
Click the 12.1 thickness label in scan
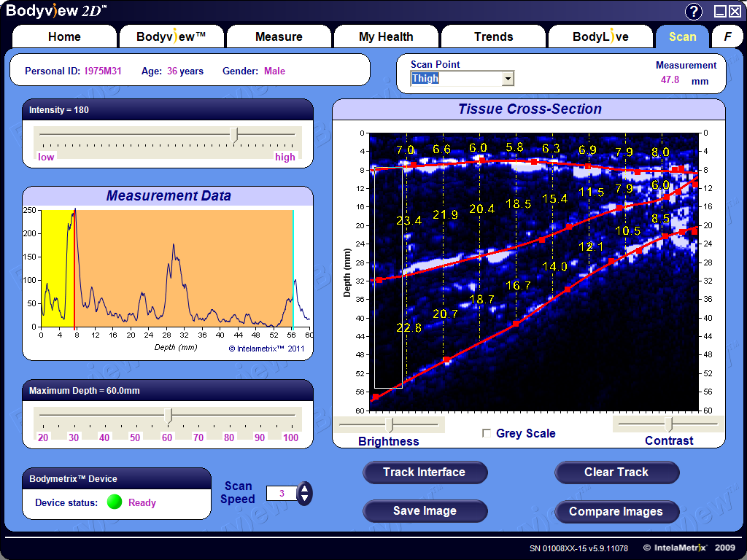pyautogui.click(x=591, y=246)
